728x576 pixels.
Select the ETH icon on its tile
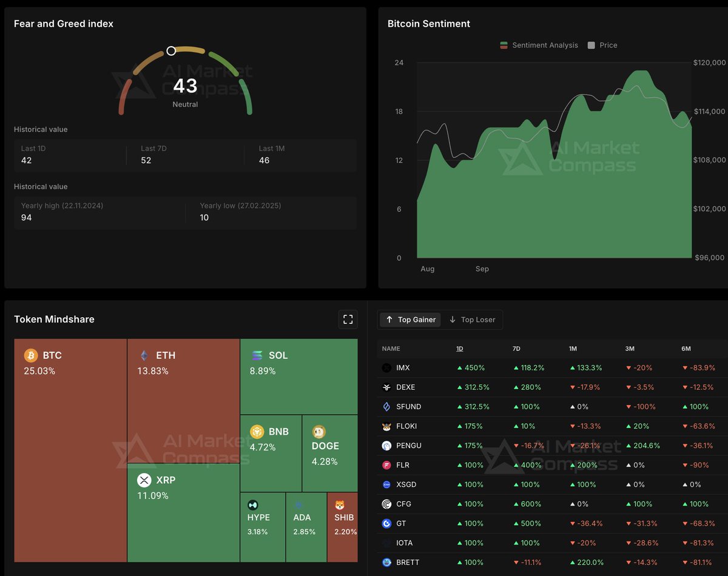point(144,355)
